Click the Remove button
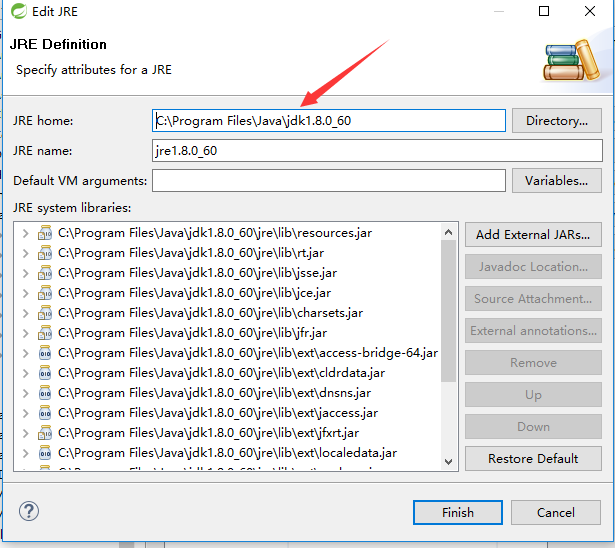The height and width of the screenshot is (548, 615). point(533,362)
